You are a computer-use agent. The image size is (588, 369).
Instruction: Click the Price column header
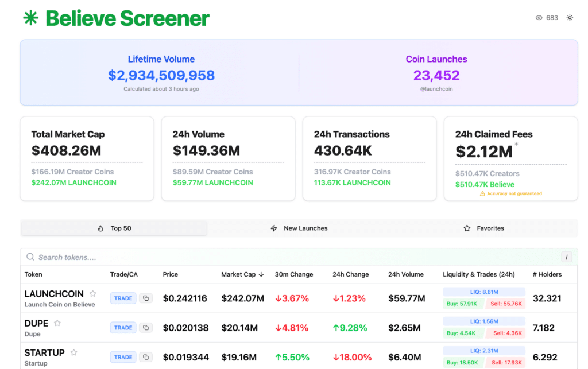170,274
